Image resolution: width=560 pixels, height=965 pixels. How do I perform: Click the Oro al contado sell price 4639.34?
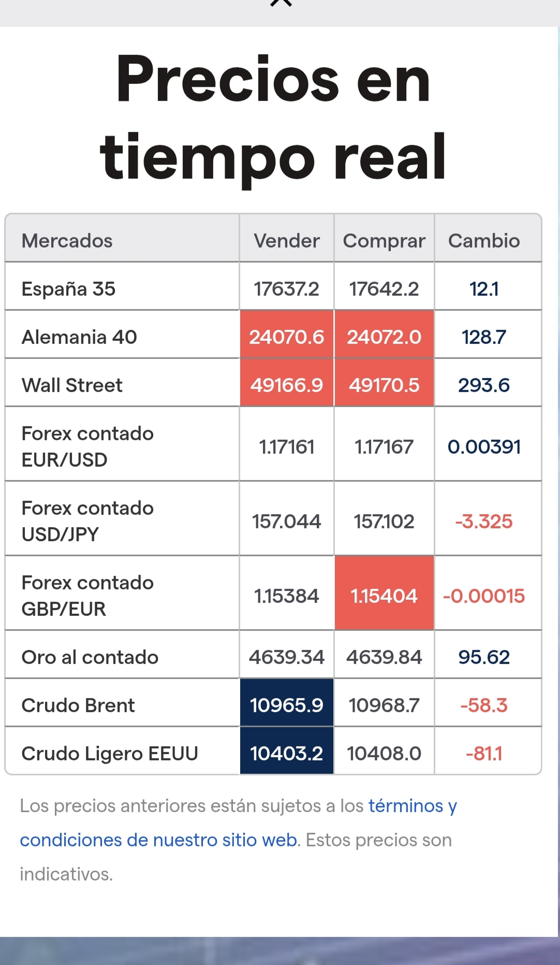click(x=287, y=657)
